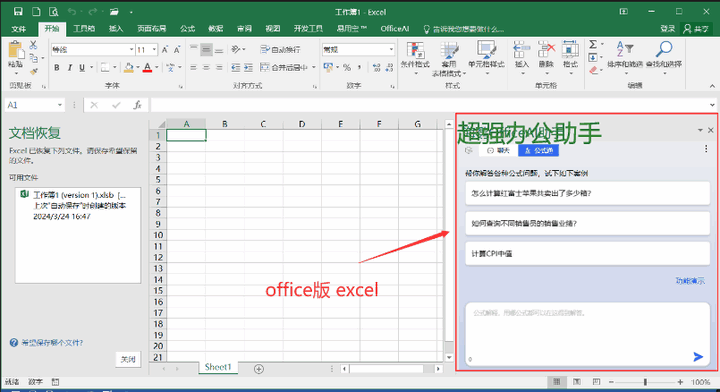Collapse the ribbon with the chevron
The image size is (720, 392).
point(712,86)
